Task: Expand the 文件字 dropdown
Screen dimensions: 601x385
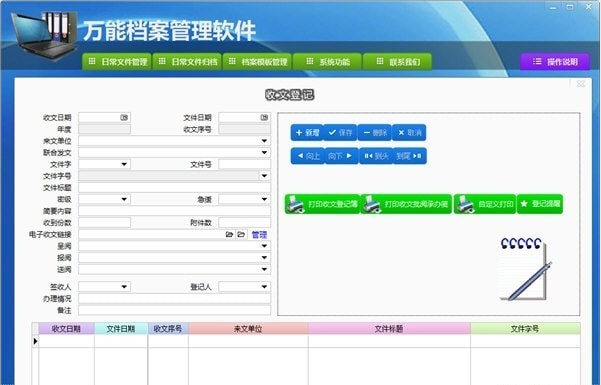Action: click(124, 165)
